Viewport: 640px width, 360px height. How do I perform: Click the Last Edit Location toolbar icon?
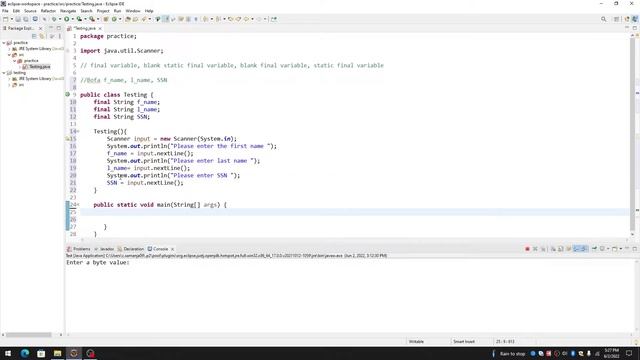click(x=231, y=19)
